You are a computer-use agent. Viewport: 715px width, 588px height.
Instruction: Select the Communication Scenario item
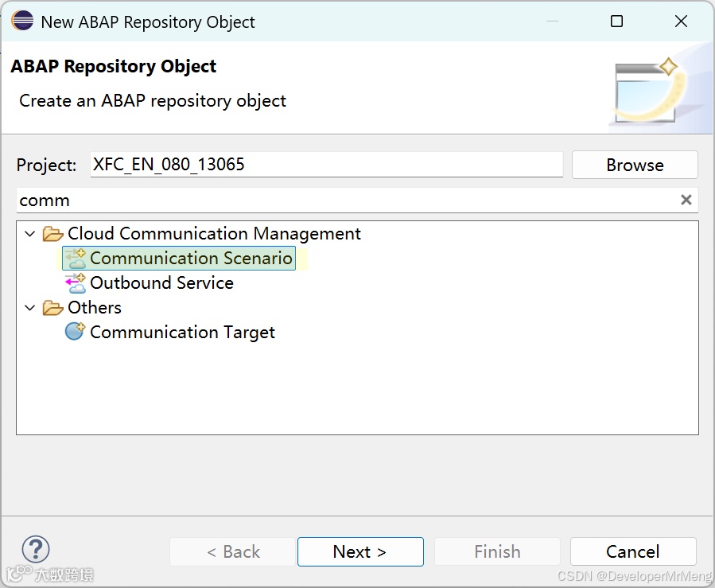pos(191,259)
